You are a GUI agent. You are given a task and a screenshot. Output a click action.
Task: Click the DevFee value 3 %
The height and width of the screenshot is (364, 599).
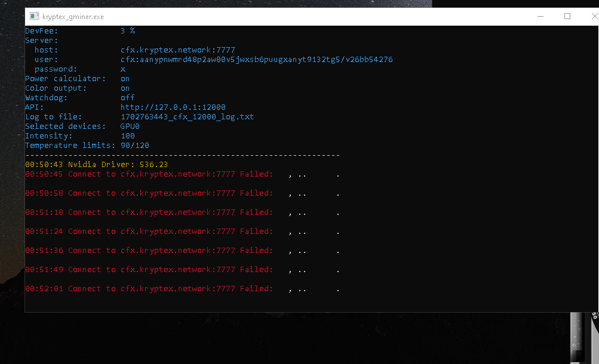click(128, 31)
